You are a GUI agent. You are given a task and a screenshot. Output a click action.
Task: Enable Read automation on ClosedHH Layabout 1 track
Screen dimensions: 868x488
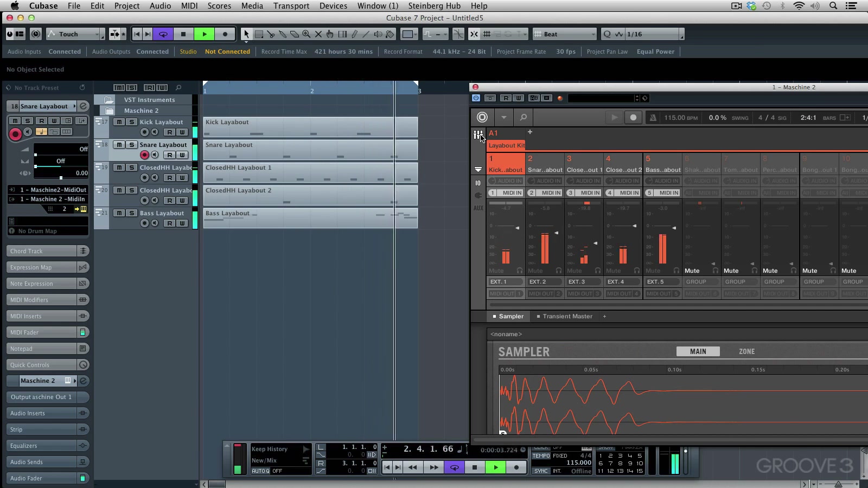coord(170,178)
